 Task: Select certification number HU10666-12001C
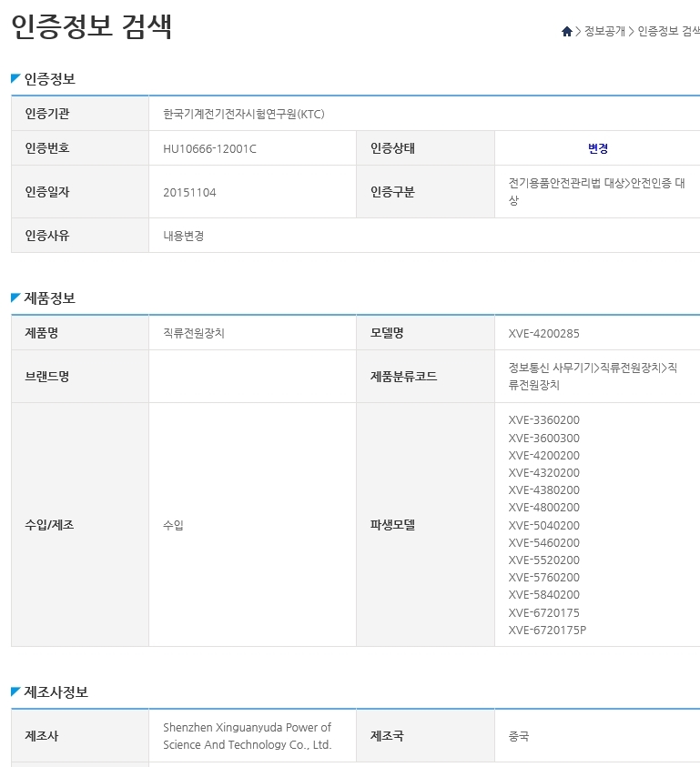point(209,148)
